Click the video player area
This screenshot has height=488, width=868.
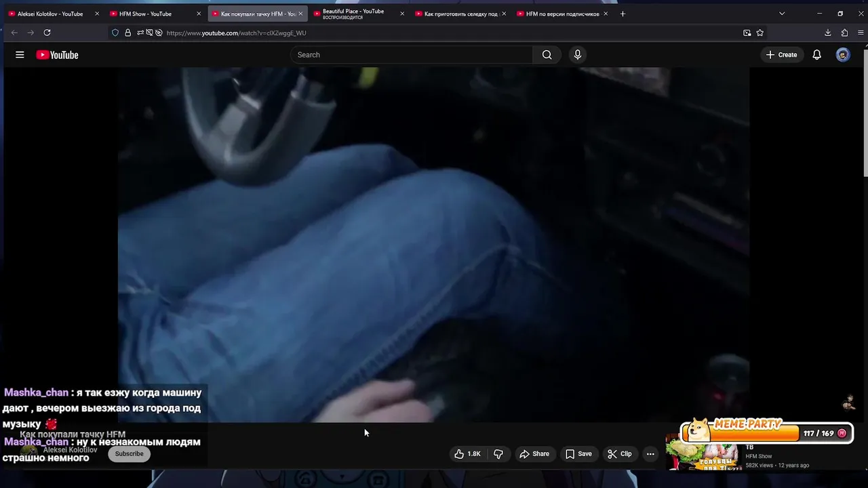click(x=434, y=245)
